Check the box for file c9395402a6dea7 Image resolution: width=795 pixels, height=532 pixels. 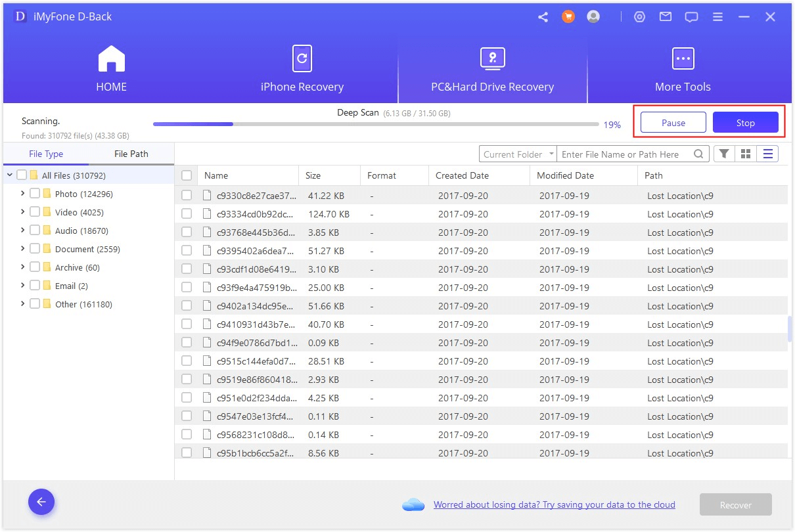coord(187,251)
